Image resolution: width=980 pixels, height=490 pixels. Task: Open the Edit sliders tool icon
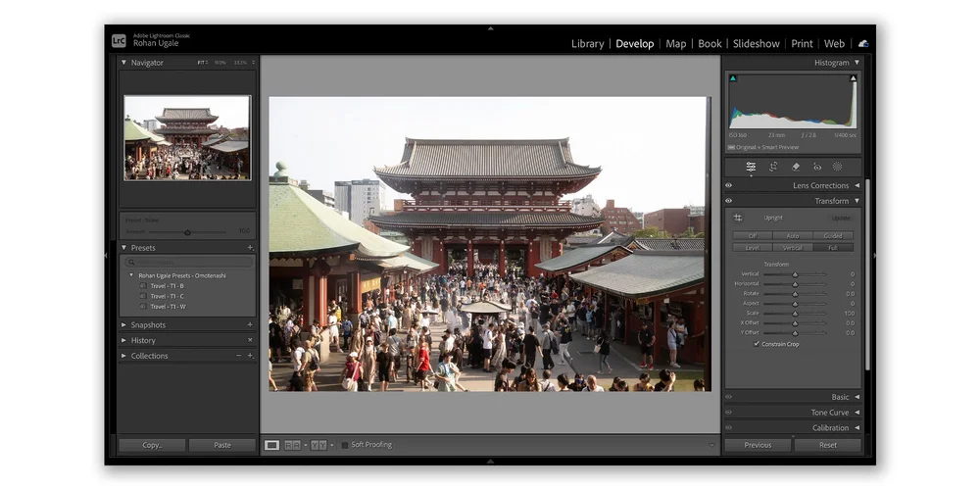point(751,167)
